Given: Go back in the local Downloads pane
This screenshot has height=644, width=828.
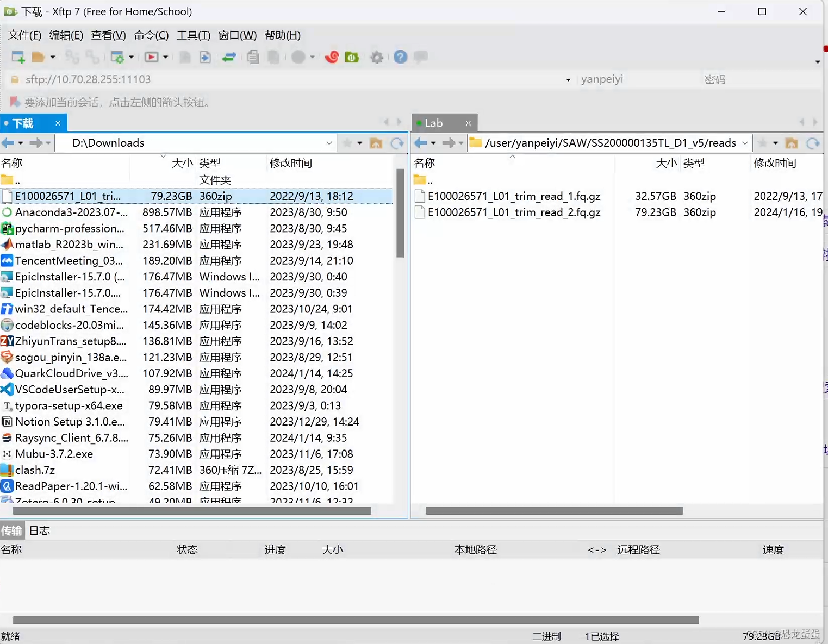Looking at the screenshot, I should point(8,143).
